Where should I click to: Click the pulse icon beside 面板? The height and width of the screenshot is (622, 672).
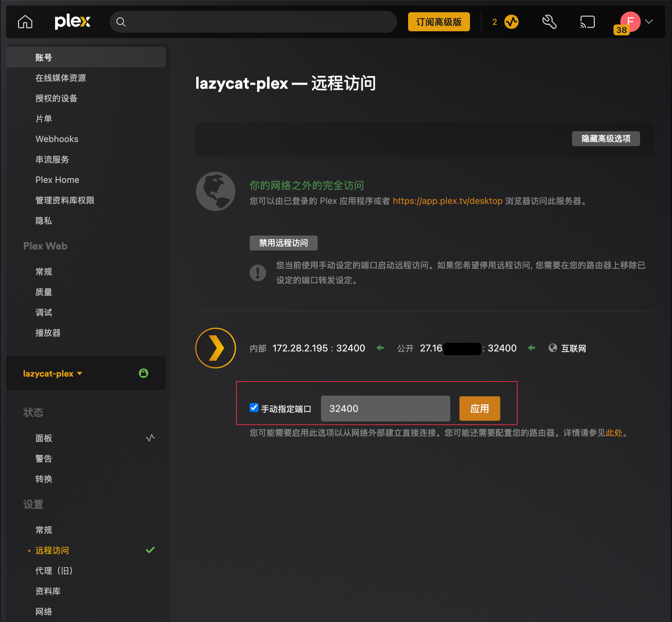pyautogui.click(x=150, y=438)
